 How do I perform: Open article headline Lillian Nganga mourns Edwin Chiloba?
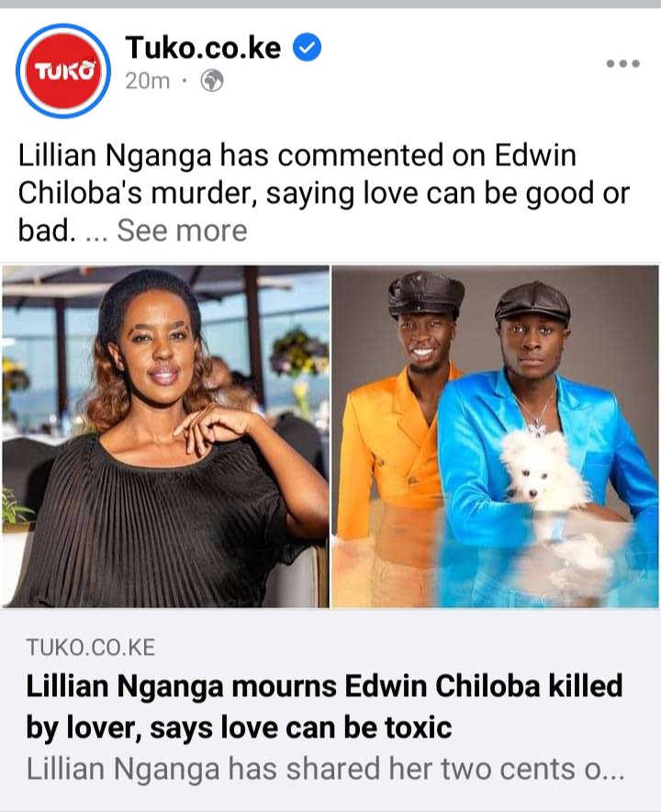pos(324,706)
